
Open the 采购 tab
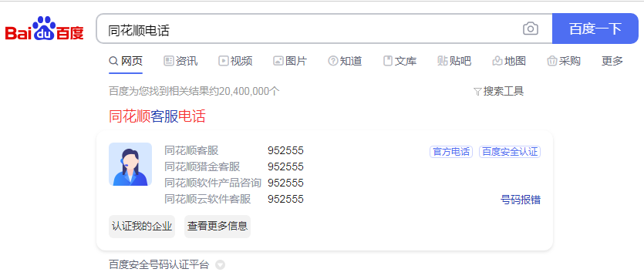click(x=564, y=61)
